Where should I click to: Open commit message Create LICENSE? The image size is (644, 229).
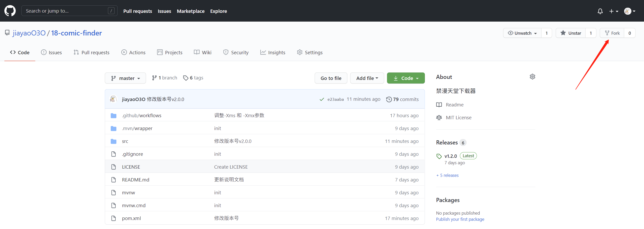pyautogui.click(x=231, y=167)
